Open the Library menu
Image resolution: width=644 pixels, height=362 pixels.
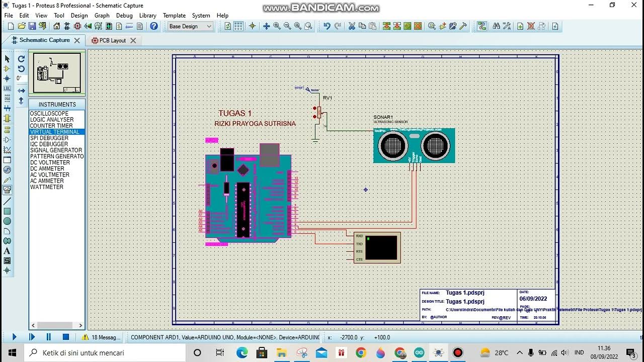coord(147,16)
